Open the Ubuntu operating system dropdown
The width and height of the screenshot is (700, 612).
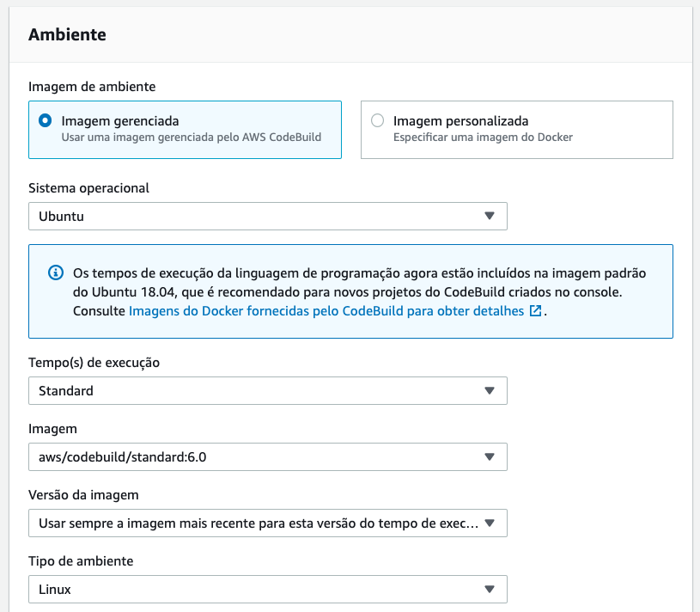click(268, 217)
